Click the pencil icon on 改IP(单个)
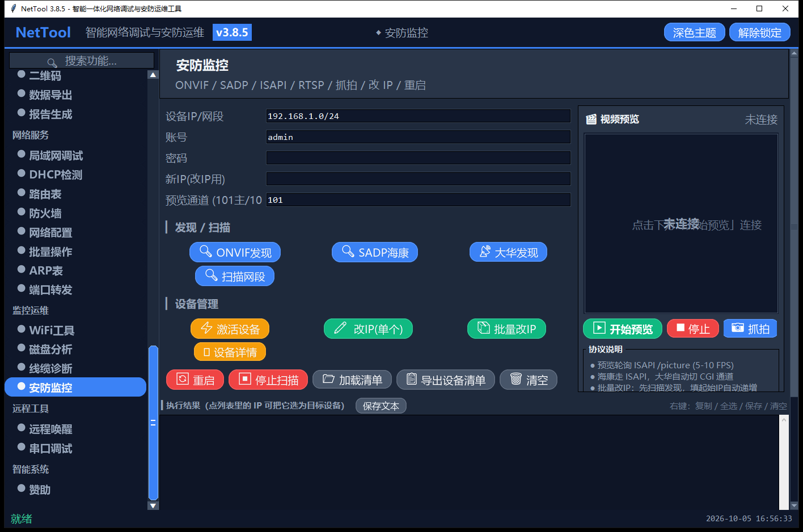The width and height of the screenshot is (803, 532). click(340, 328)
